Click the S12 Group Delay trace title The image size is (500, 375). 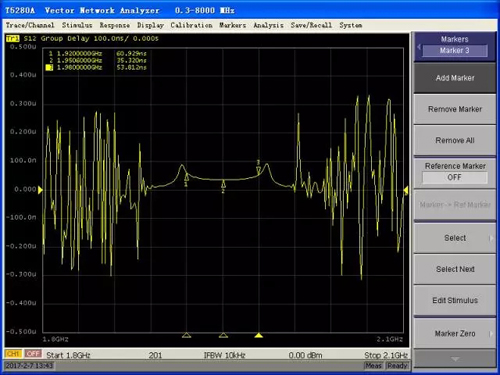(x=91, y=39)
